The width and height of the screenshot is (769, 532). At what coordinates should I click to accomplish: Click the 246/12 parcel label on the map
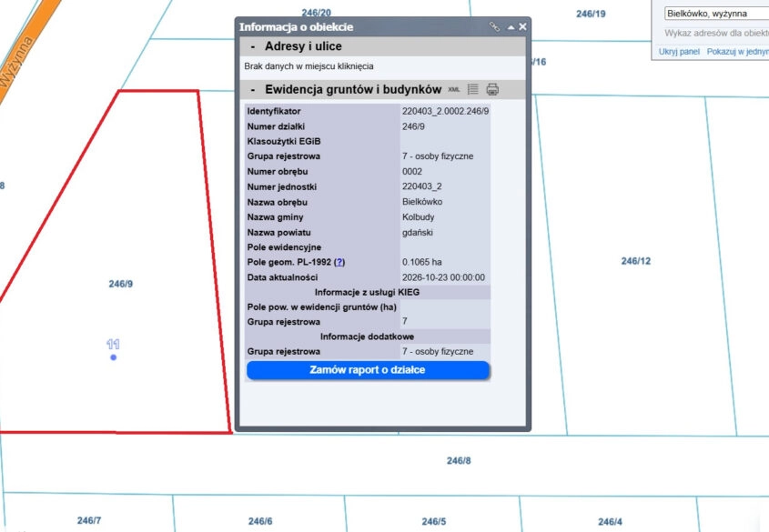636,261
